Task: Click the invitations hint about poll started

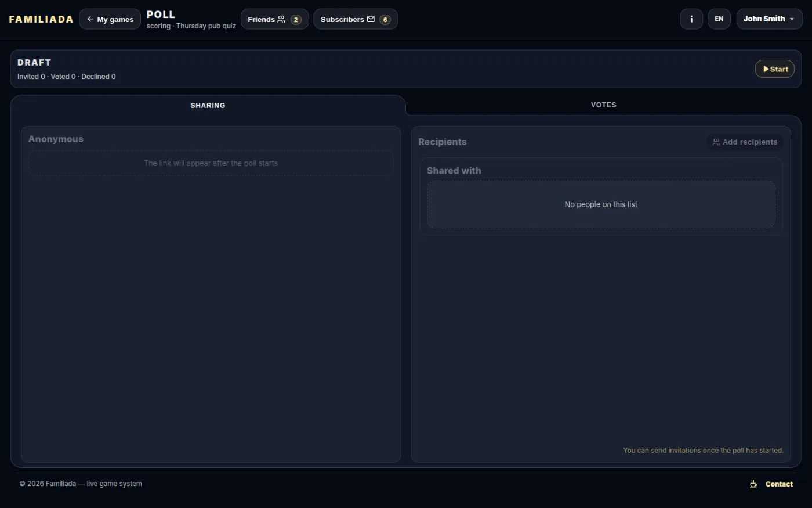Action: [x=703, y=451]
